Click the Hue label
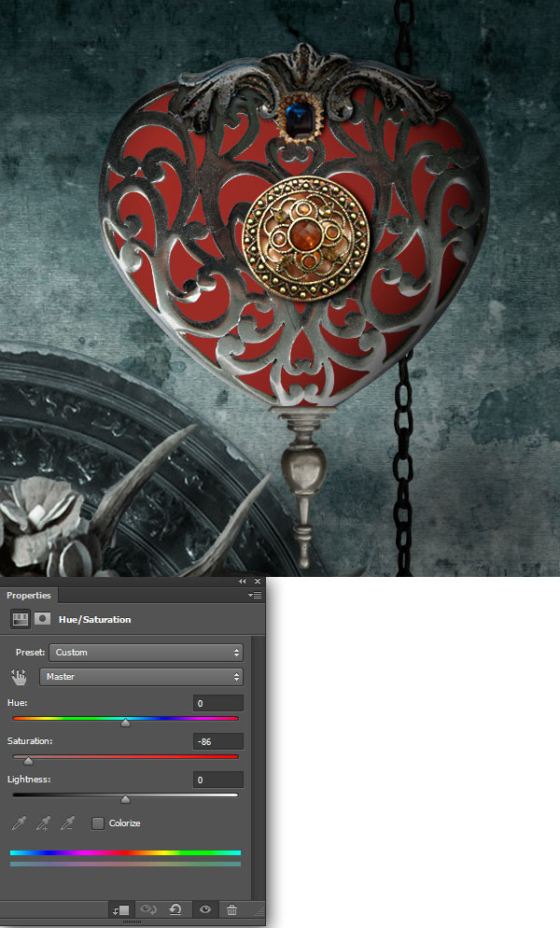 17,702
